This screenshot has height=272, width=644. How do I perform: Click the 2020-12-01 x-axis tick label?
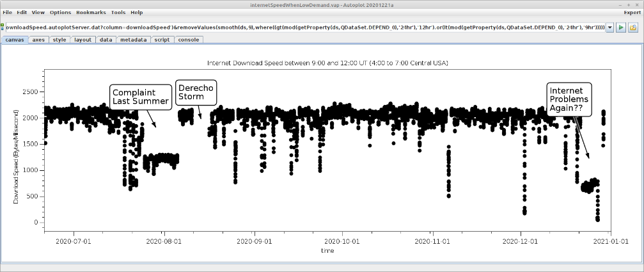(521, 241)
